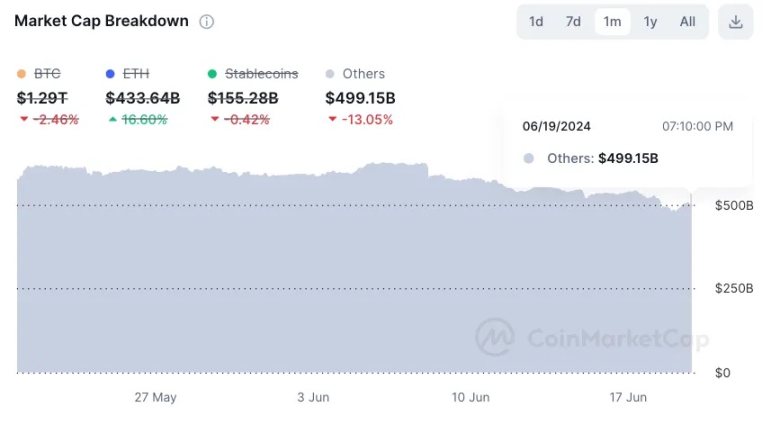Show the Stablecoins series
771x425 pixels.
pyautogui.click(x=261, y=74)
